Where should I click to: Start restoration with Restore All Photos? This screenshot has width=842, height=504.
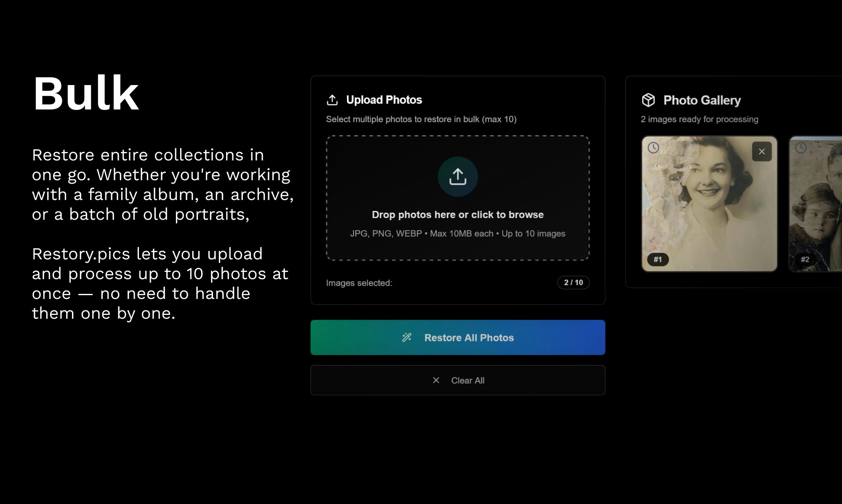pos(458,337)
